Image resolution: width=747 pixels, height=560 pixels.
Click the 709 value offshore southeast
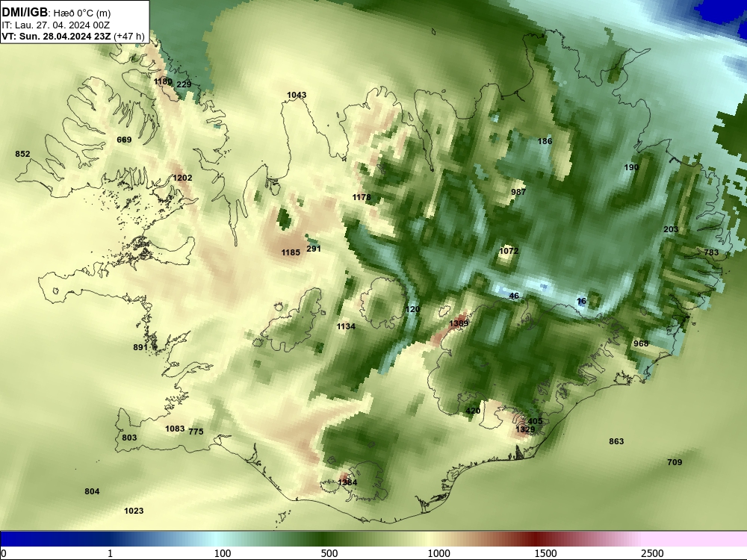(x=675, y=462)
